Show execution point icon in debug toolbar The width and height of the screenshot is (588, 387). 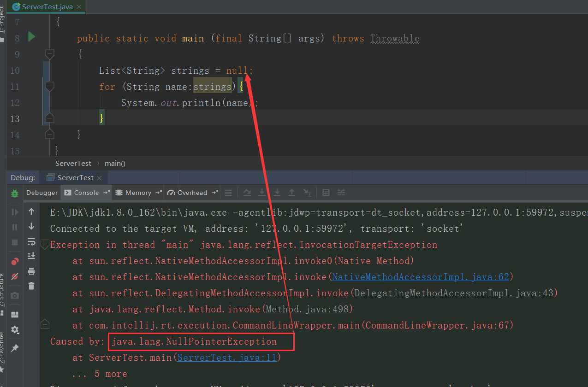(228, 193)
